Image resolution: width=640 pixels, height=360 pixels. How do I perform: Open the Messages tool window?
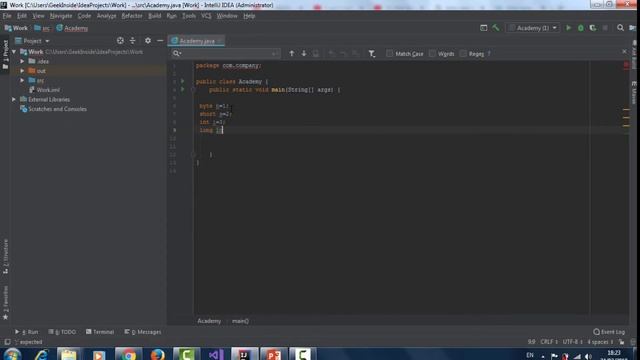(x=143, y=332)
